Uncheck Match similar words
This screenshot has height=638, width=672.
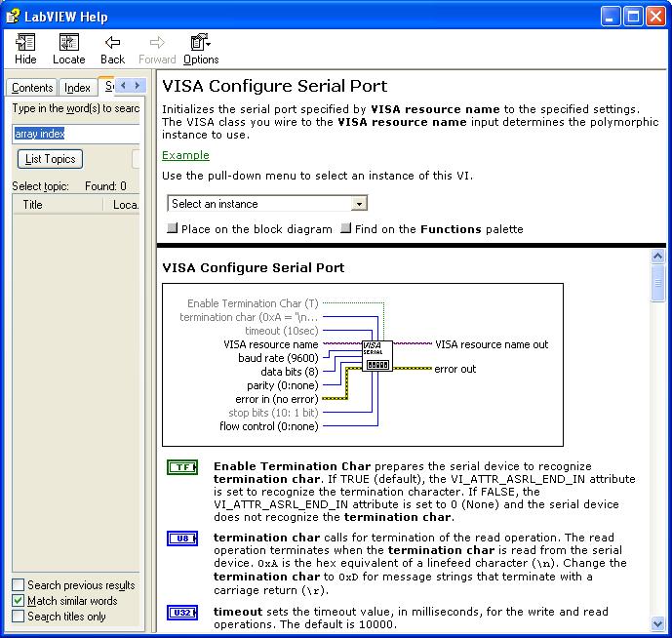pos(19,601)
